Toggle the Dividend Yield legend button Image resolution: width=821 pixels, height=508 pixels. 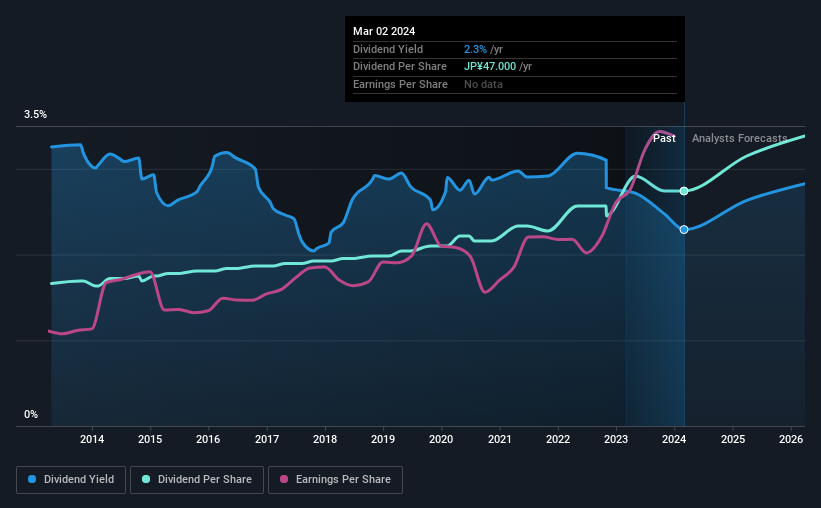pyautogui.click(x=71, y=480)
